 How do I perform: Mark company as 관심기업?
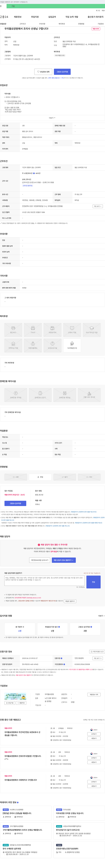click(x=10, y=703)
